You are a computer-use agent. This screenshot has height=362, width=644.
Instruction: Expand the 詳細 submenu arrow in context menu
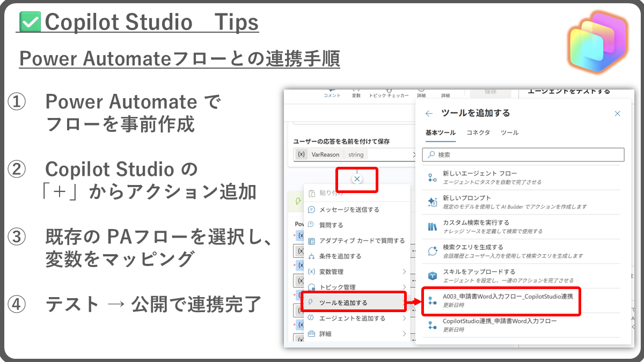tap(404, 334)
